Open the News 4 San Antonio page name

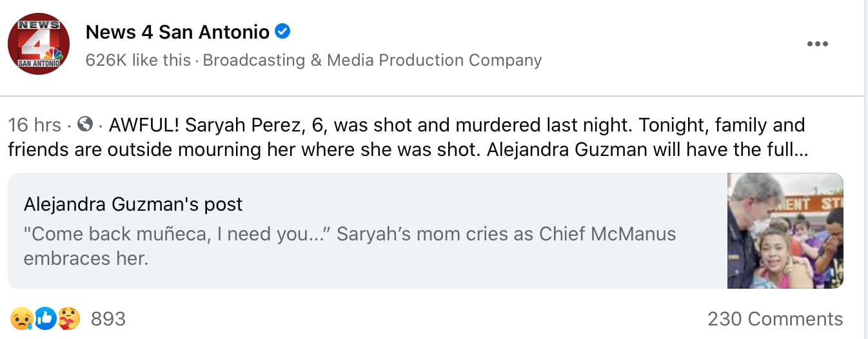[177, 31]
